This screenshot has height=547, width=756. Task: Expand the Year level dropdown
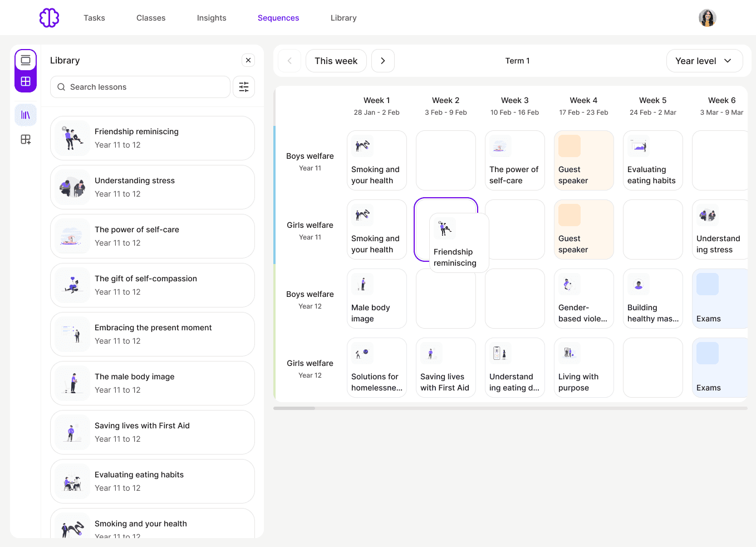pos(704,61)
